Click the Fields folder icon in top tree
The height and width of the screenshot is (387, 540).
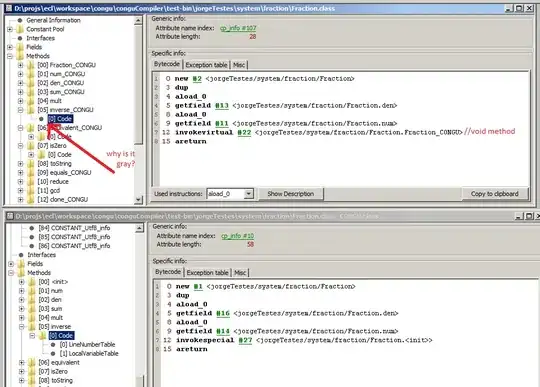click(x=20, y=47)
